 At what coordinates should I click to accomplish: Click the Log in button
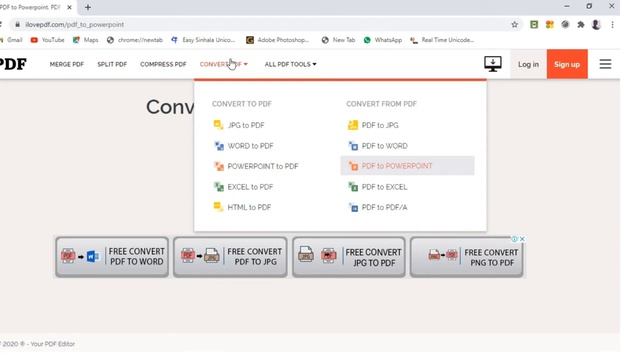coord(528,64)
